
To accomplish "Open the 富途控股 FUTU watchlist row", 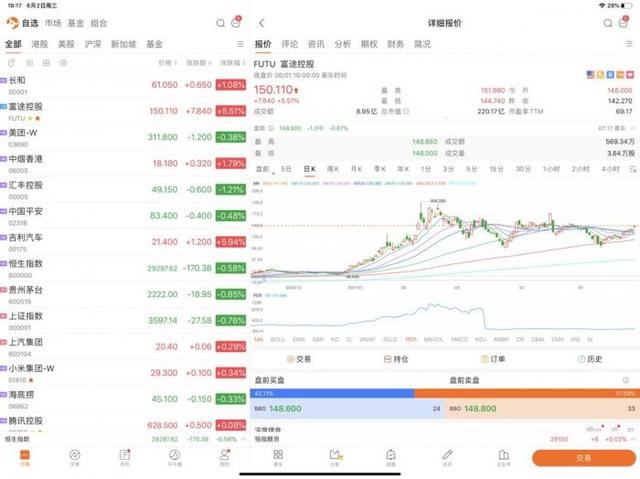I will 123,111.
